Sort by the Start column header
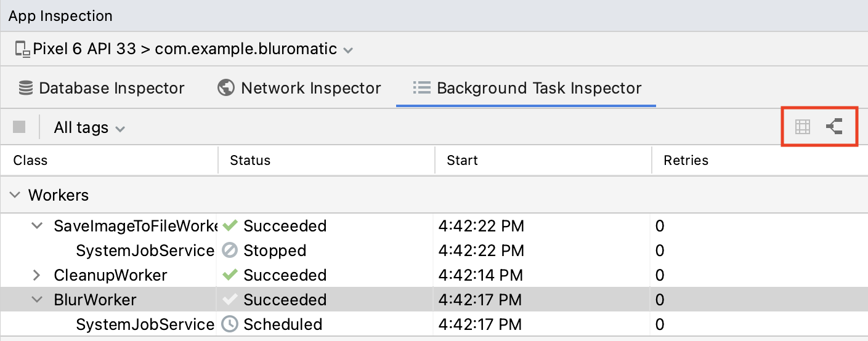The image size is (868, 341). click(462, 161)
